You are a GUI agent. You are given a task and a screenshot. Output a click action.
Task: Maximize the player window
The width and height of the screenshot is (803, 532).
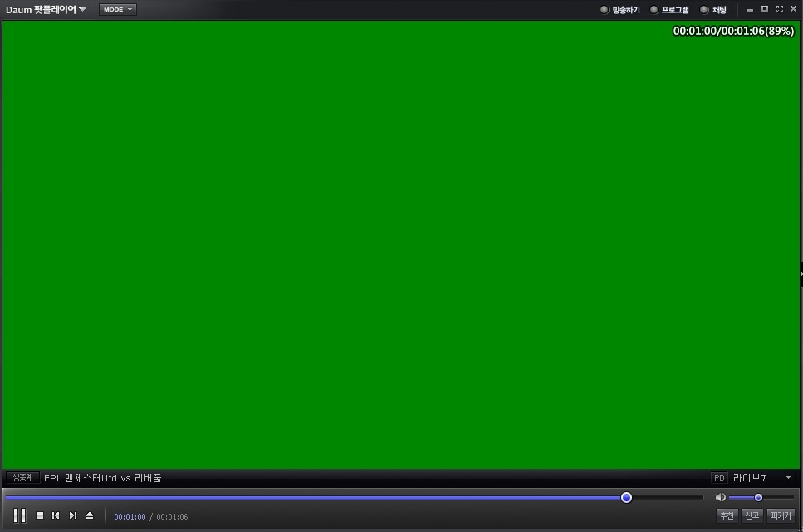click(765, 8)
